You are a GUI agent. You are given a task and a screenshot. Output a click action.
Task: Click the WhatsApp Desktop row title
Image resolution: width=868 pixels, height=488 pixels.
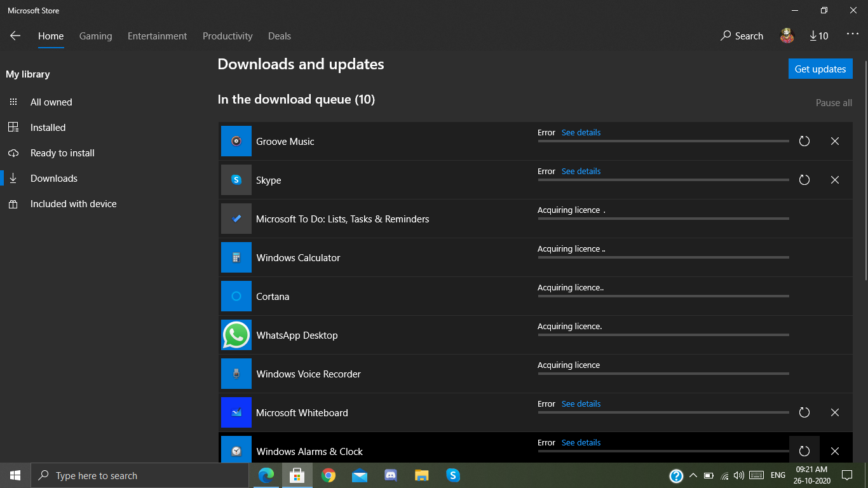pyautogui.click(x=297, y=335)
